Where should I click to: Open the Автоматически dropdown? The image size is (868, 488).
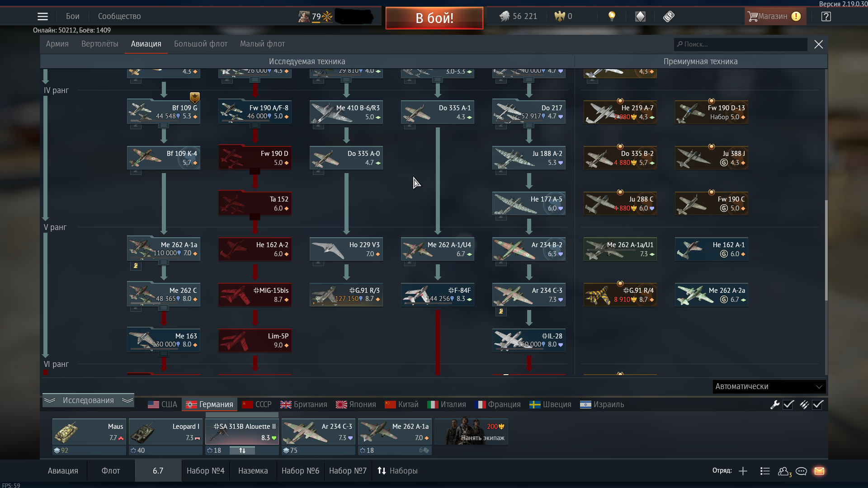tap(769, 387)
